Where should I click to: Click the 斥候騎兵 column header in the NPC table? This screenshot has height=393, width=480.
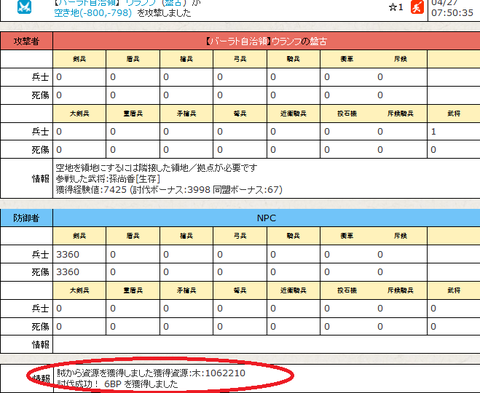(400, 290)
